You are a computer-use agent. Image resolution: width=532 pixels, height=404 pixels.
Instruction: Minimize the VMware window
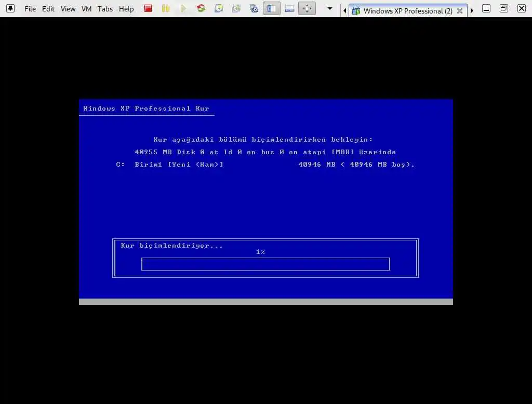(x=486, y=8)
